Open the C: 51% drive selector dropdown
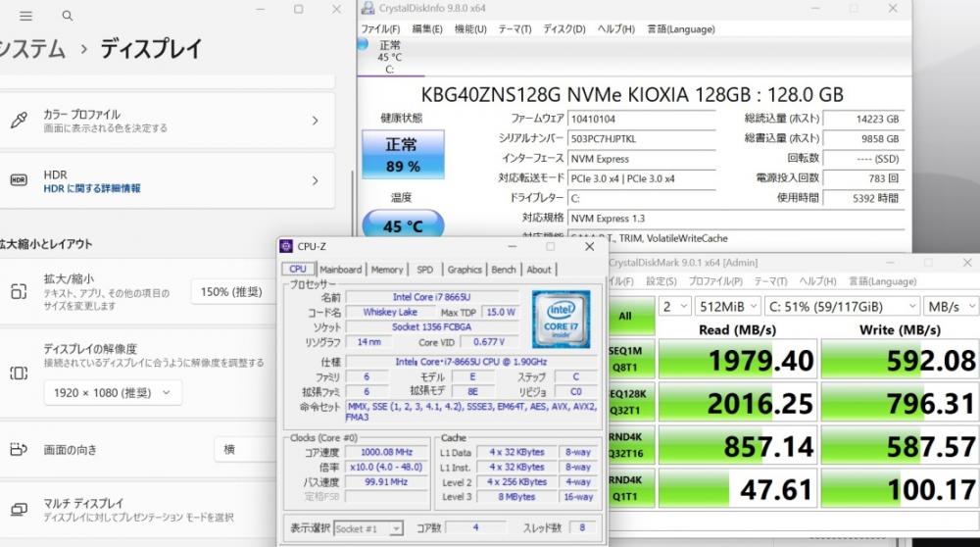 coord(842,306)
